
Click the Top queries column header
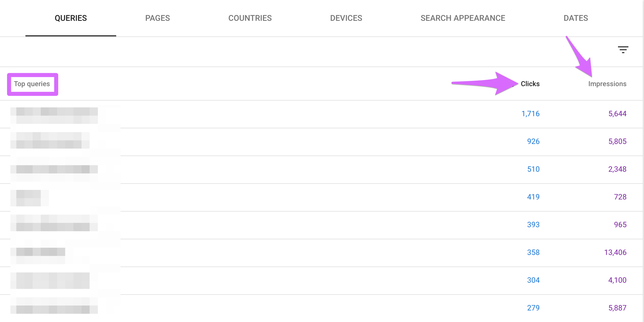(32, 84)
